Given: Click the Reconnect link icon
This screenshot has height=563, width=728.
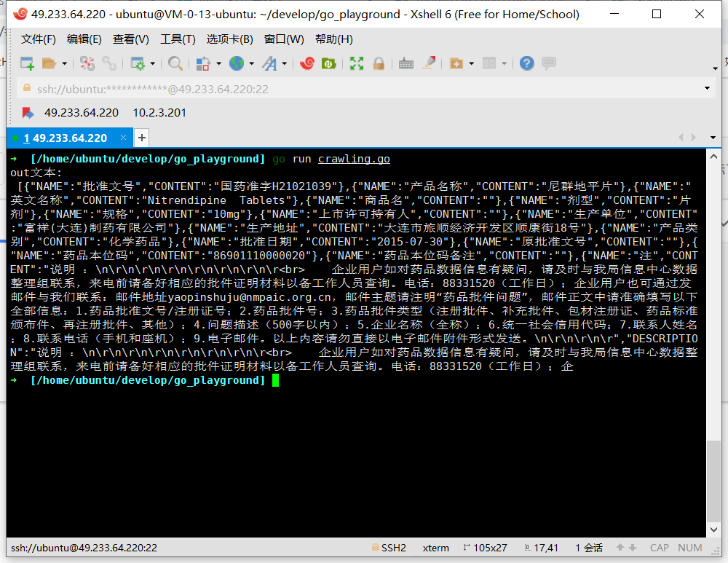Looking at the screenshot, I should coord(109,63).
